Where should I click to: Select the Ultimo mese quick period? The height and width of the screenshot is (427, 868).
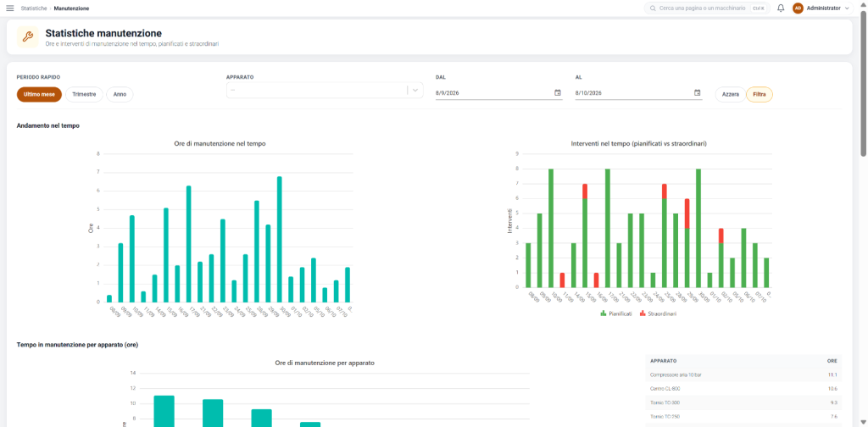click(39, 95)
